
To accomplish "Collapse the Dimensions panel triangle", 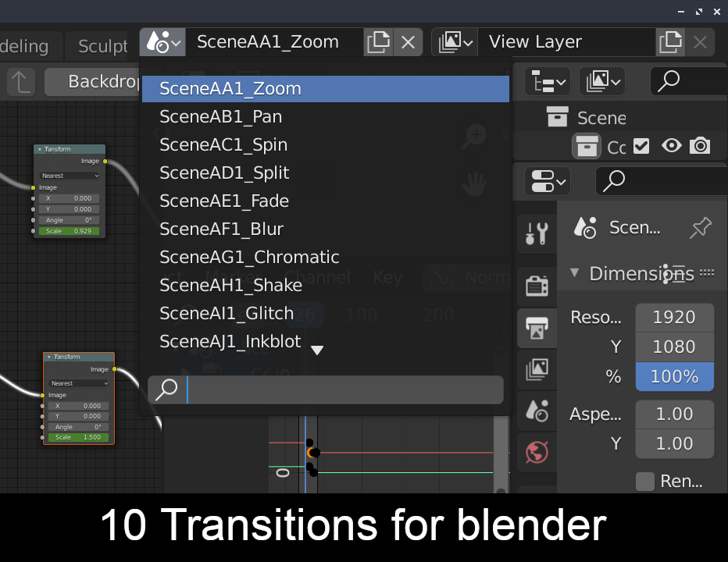I will 574,273.
